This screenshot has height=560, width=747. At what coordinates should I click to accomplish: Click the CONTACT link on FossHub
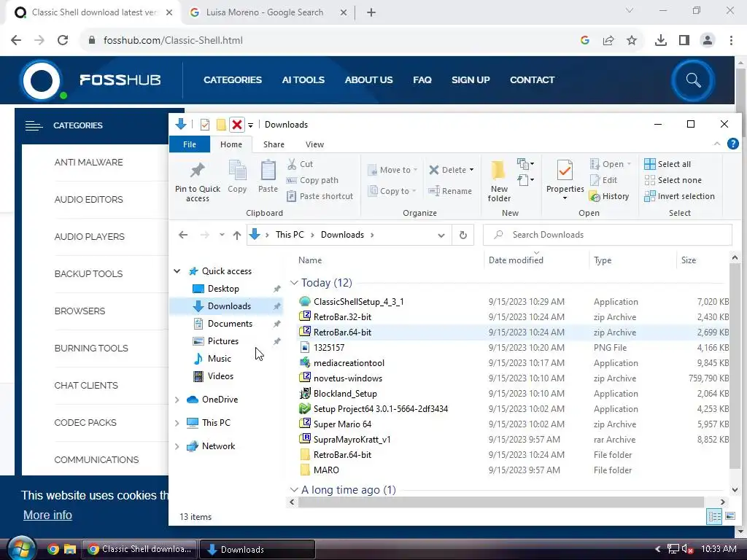(532, 80)
